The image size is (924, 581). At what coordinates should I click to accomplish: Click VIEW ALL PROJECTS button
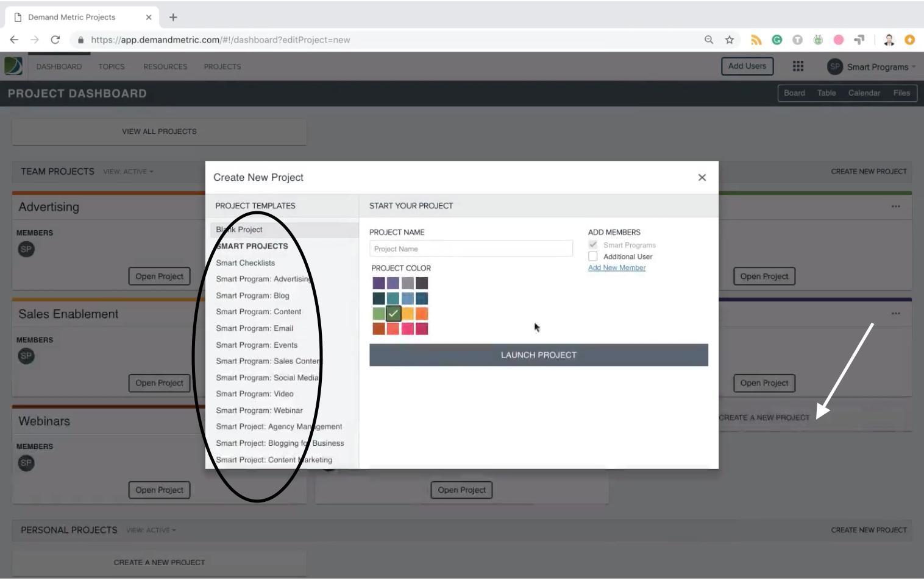point(159,132)
